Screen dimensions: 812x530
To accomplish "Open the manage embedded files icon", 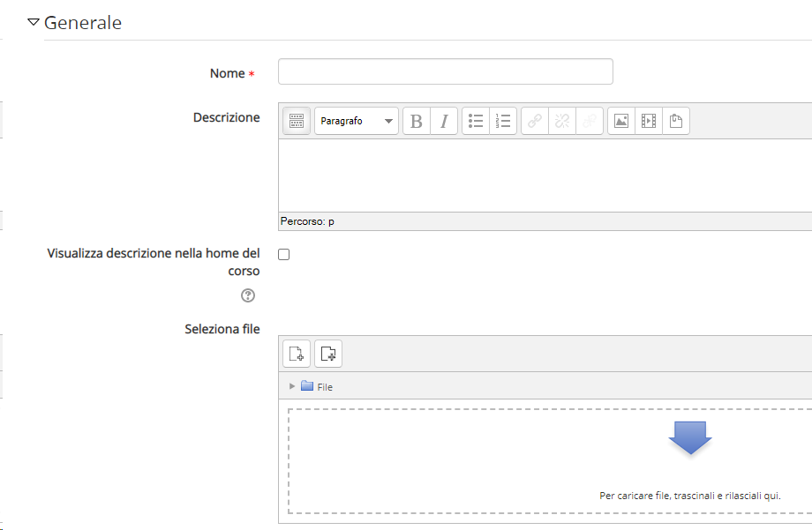I will click(676, 121).
